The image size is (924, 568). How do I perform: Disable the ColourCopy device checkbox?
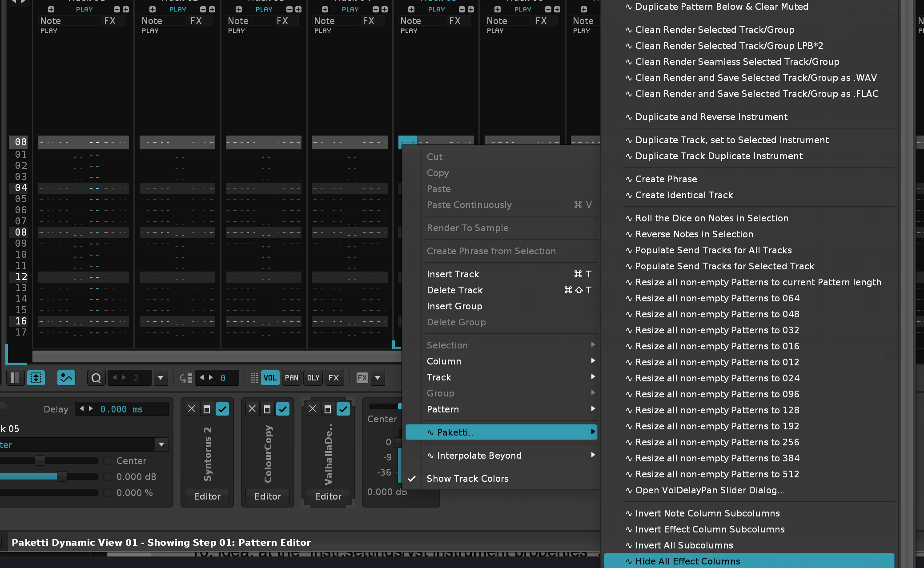[282, 409]
